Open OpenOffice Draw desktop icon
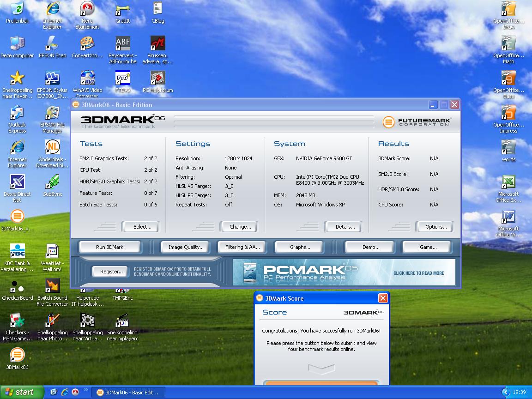Screen dimensions: 532x399 click(x=508, y=15)
